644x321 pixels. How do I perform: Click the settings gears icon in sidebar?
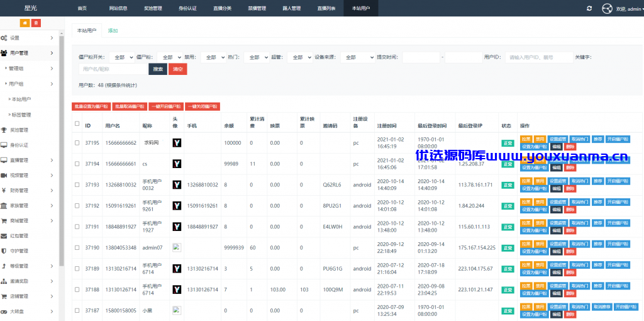coord(4,38)
